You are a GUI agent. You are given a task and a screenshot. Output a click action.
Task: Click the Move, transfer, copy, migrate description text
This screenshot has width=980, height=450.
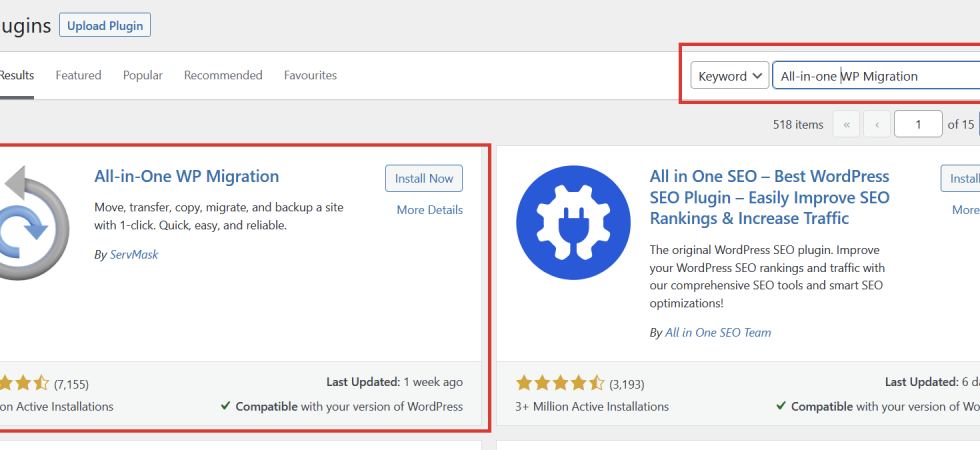tap(219, 216)
